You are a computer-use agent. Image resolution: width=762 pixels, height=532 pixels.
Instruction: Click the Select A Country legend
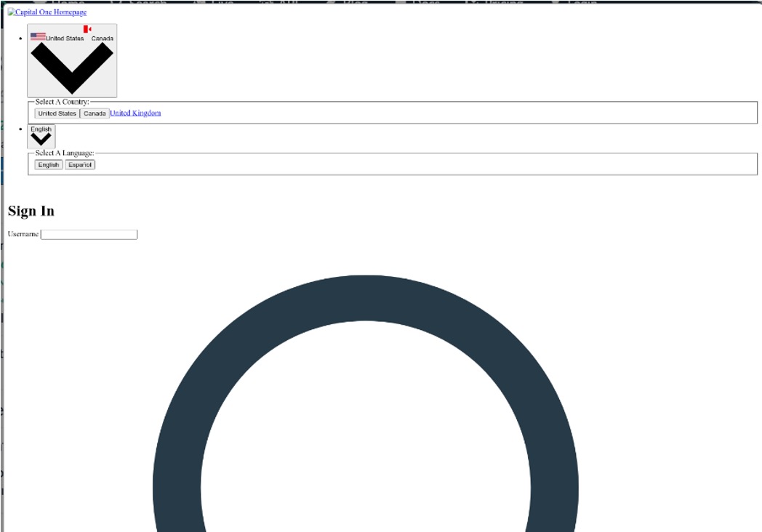62,102
